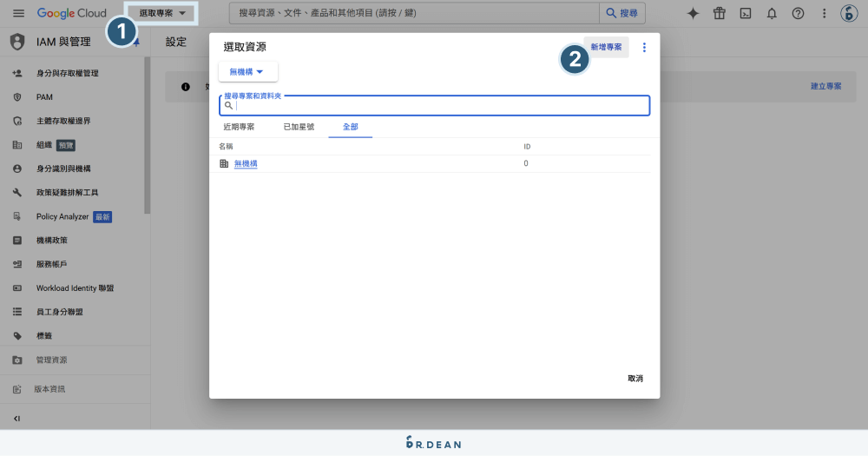Viewport: 868px width, 456px height.
Task: Open the 無機構 link in results table
Action: (246, 163)
